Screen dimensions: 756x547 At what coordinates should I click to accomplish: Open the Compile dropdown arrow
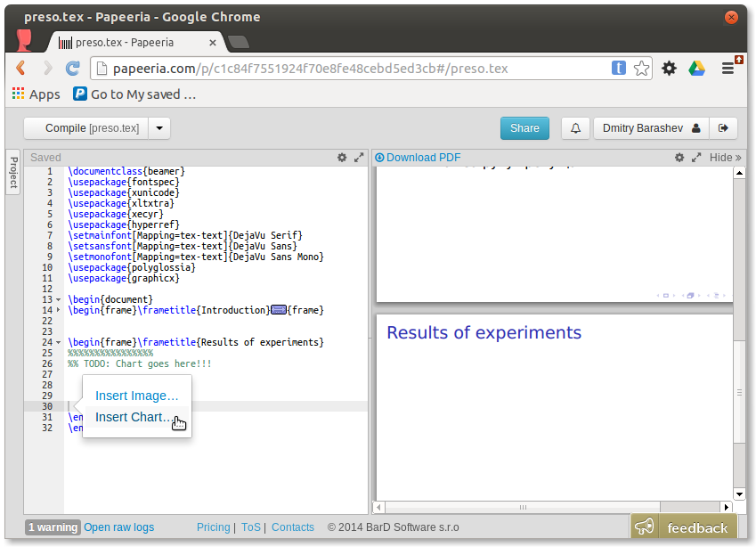coord(159,128)
